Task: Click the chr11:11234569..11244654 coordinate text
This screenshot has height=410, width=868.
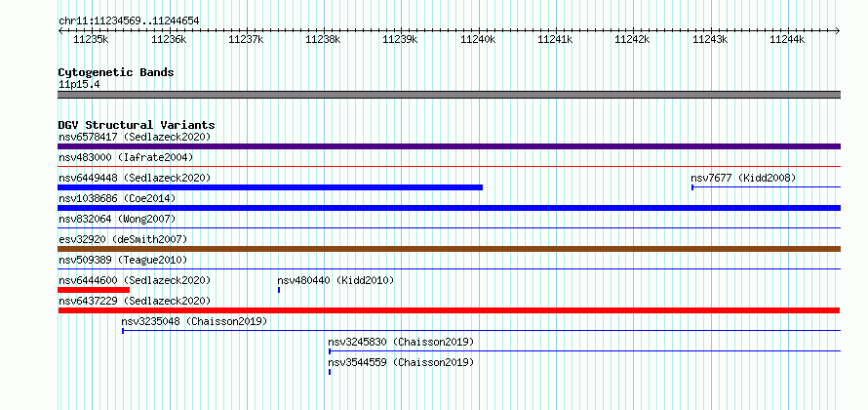Action: coord(129,21)
